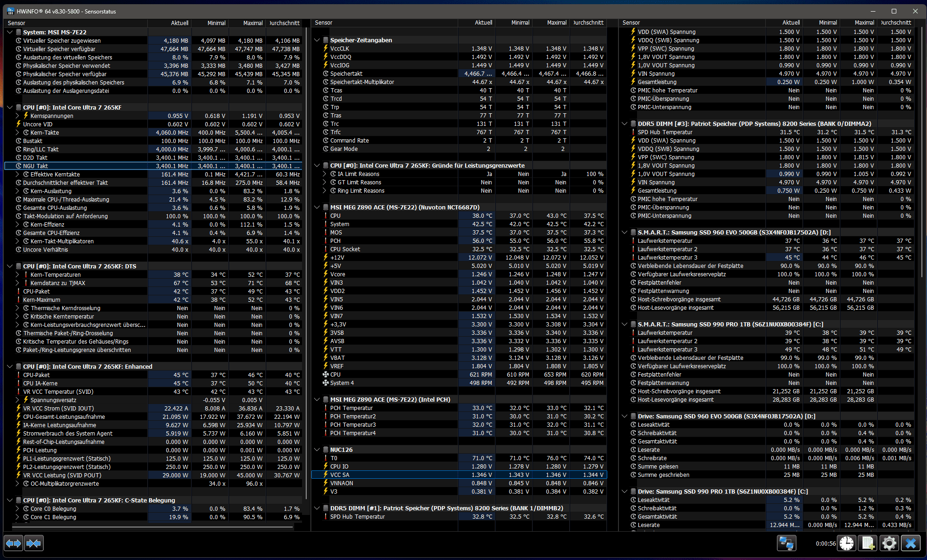The image size is (927, 560).
Task: Collapse Speicher-Zeitangaben section
Action: tap(317, 40)
